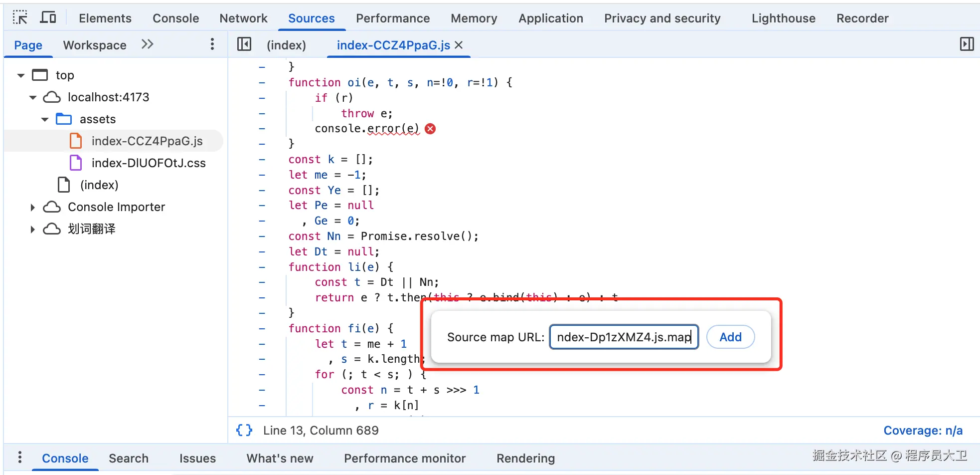Focus the Source map URL input field
The width and height of the screenshot is (980, 475).
(624, 337)
